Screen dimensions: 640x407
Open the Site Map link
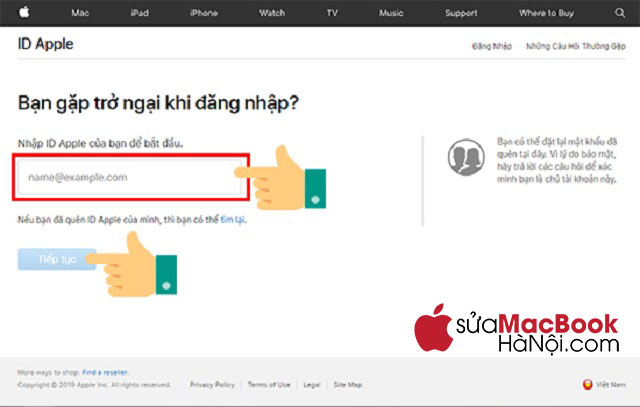coord(348,385)
